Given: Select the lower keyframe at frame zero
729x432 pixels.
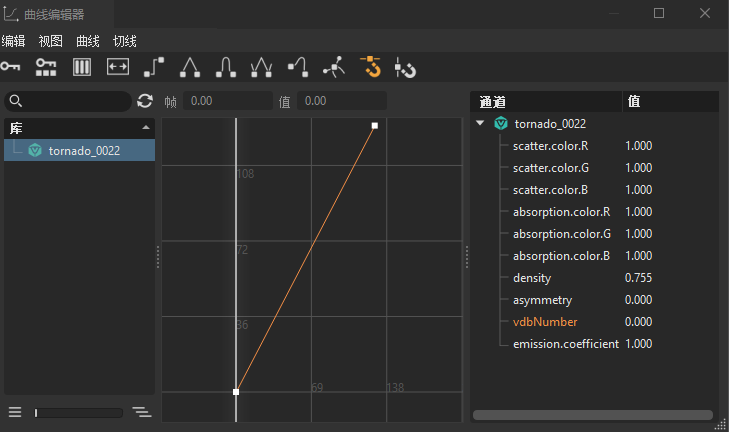Looking at the screenshot, I should click(x=236, y=392).
